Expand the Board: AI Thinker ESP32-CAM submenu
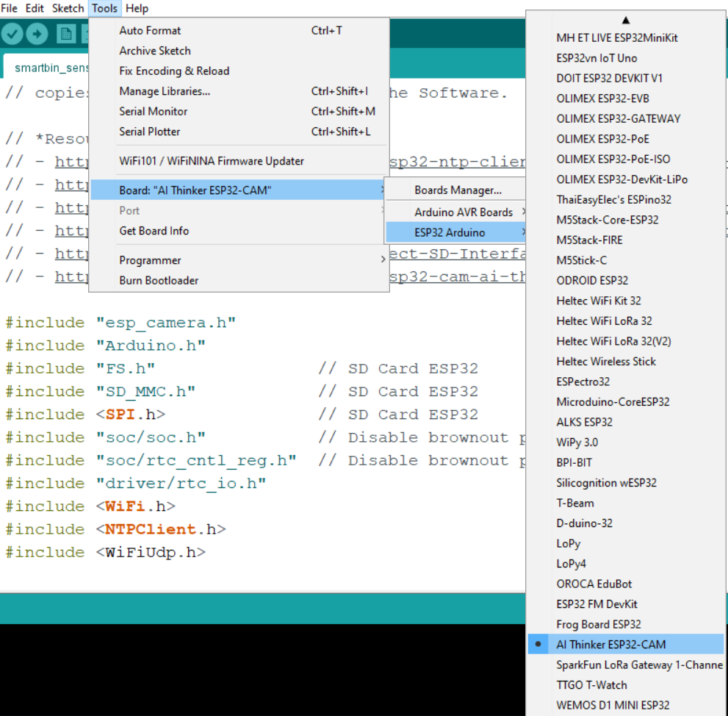The height and width of the screenshot is (716, 728). click(239, 190)
